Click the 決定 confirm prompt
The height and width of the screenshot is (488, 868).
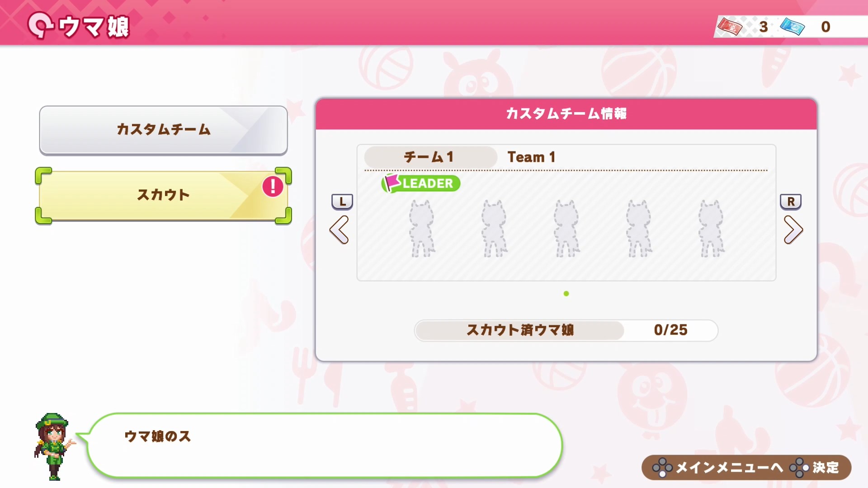(x=815, y=468)
